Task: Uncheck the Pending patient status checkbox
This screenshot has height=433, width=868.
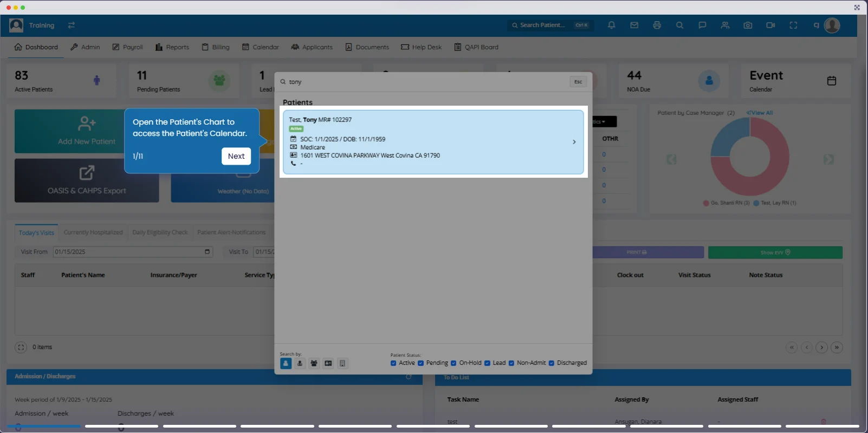Action: click(x=420, y=363)
